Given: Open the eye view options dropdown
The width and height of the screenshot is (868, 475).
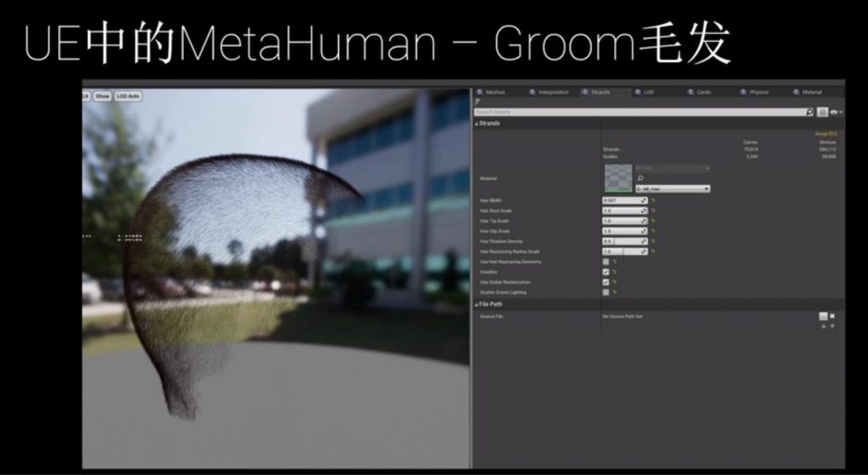Looking at the screenshot, I should (836, 112).
